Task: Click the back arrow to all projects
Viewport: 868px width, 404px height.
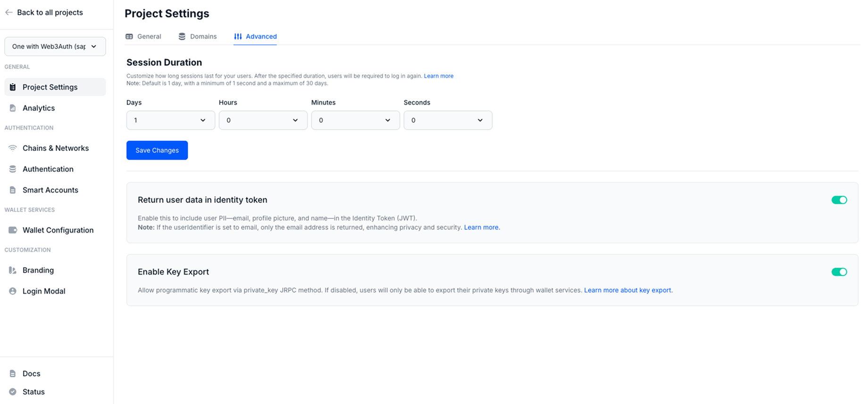Action: click(x=8, y=12)
